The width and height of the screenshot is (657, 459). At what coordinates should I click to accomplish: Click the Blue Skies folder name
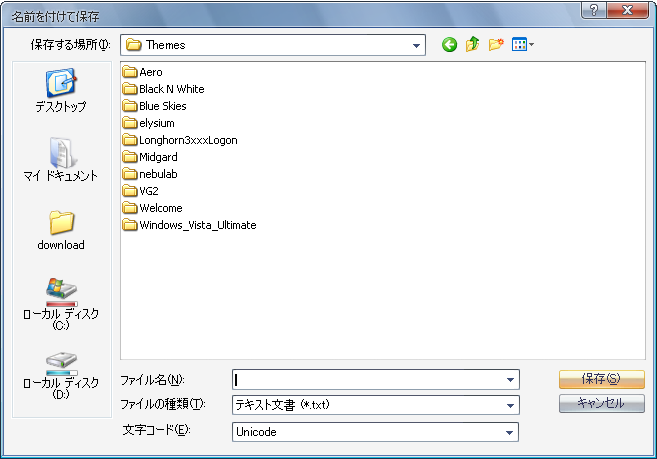tap(163, 106)
